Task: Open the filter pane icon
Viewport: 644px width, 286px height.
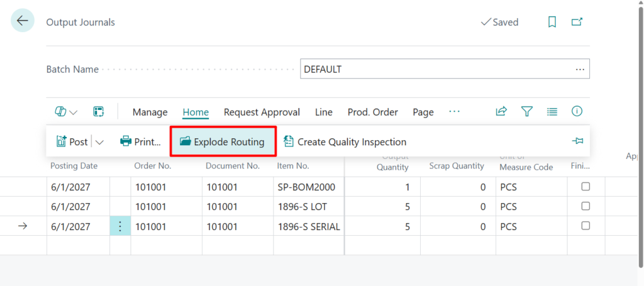Action: tap(527, 112)
